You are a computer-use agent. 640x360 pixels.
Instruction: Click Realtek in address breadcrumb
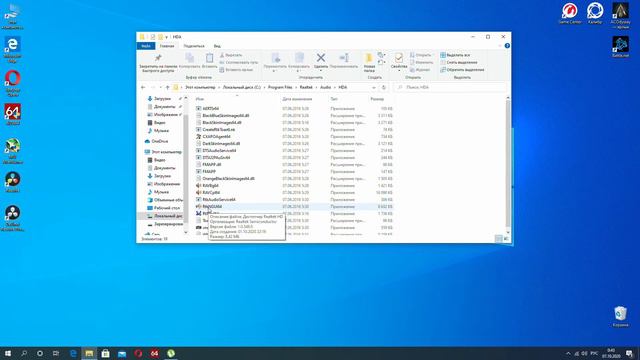[x=306, y=87]
